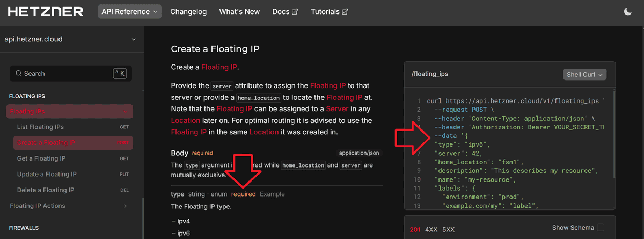Image resolution: width=644 pixels, height=239 pixels.
Task: Click the home_location inline code in description
Action: point(259,98)
